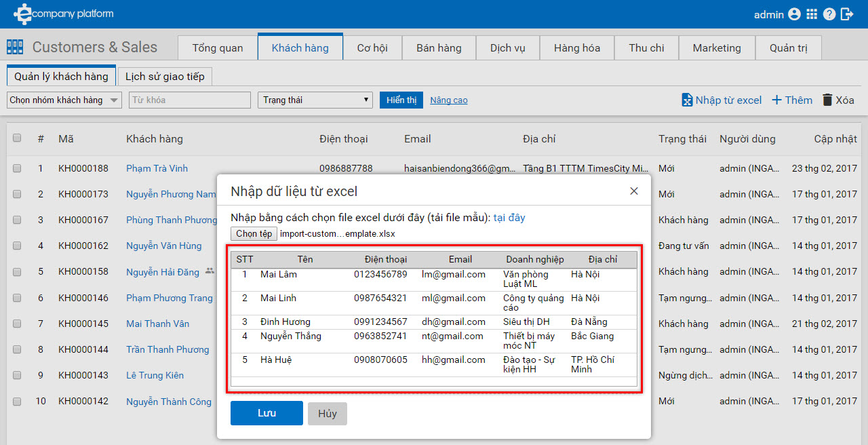The width and height of the screenshot is (868, 445).
Task: Click the Excel import icon
Action: tap(687, 100)
